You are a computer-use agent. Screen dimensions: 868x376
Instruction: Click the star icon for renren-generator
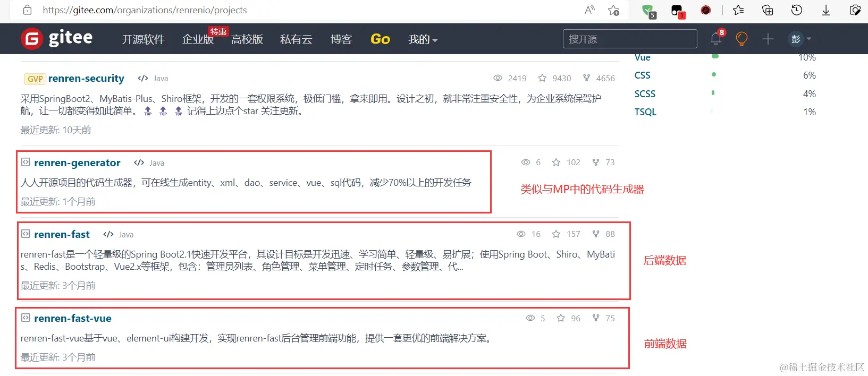(556, 162)
